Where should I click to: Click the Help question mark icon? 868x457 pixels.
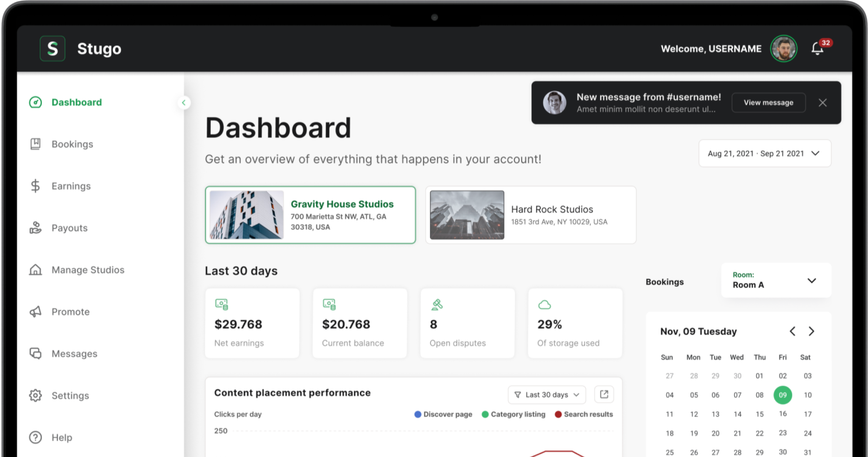pos(35,438)
